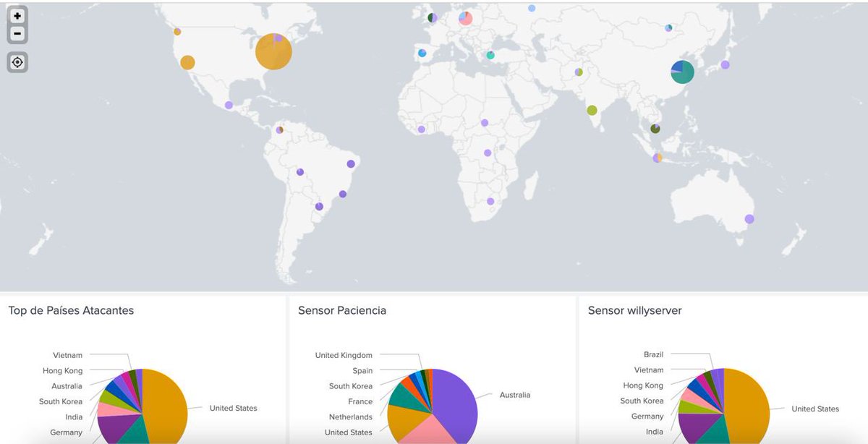Select the teal marker over Turkey

[490, 55]
